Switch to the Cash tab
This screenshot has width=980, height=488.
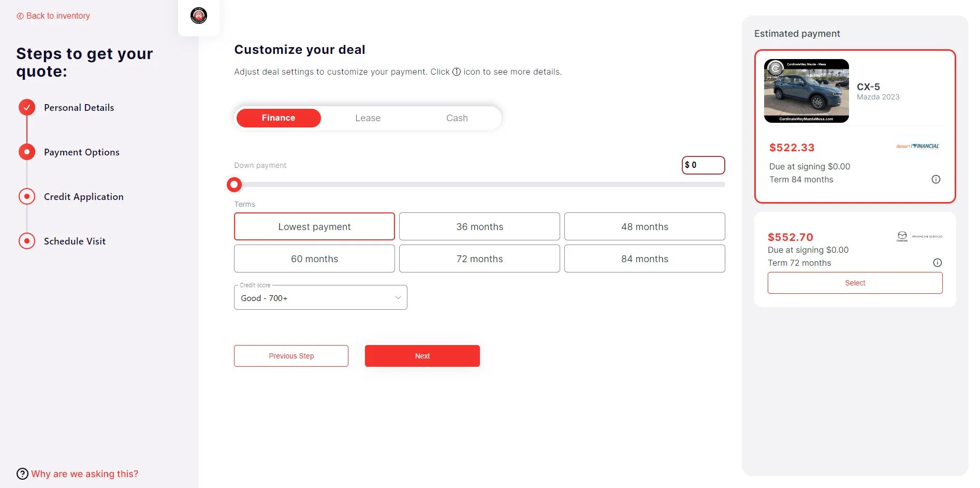tap(457, 118)
